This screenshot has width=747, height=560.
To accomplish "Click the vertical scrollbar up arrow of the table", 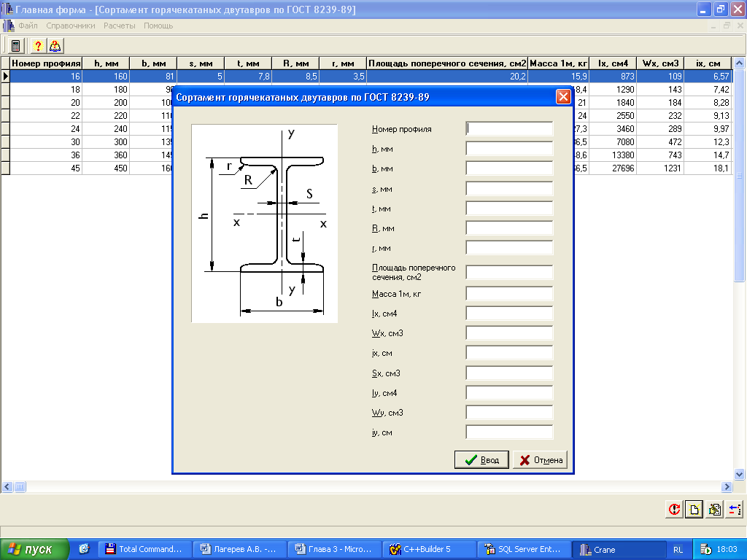I will tap(740, 63).
